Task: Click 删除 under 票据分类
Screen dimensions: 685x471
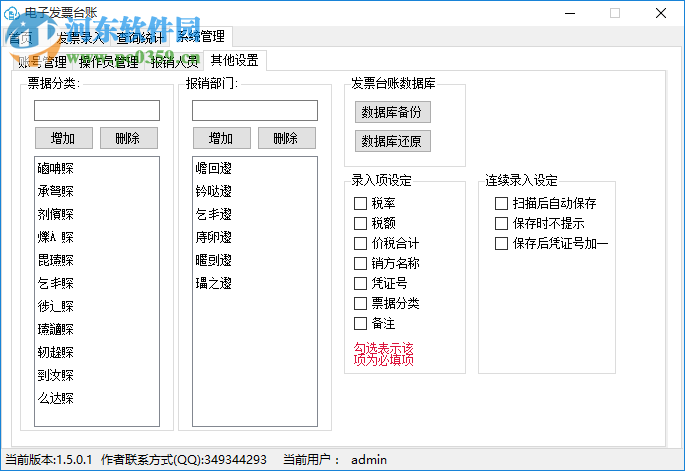Action: [129, 139]
